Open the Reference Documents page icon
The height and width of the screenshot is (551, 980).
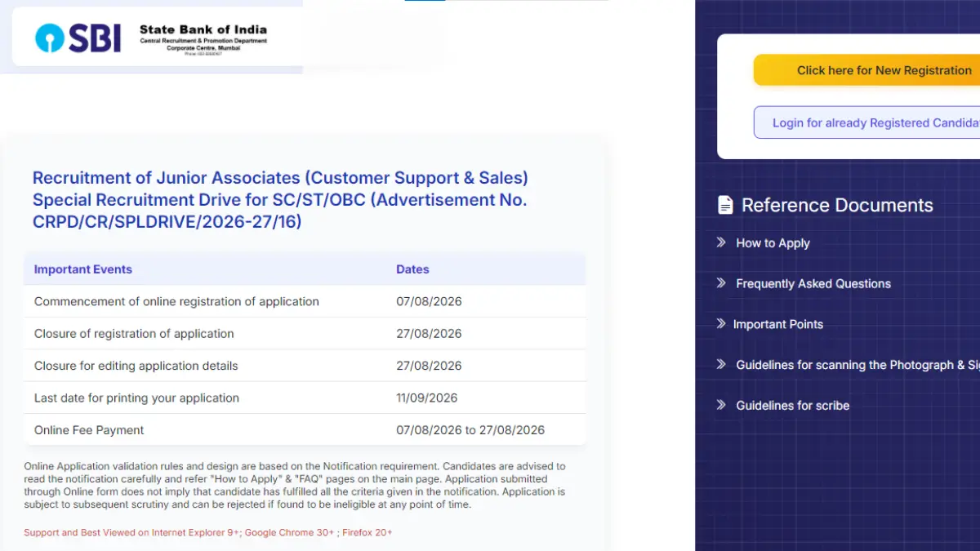click(x=725, y=205)
